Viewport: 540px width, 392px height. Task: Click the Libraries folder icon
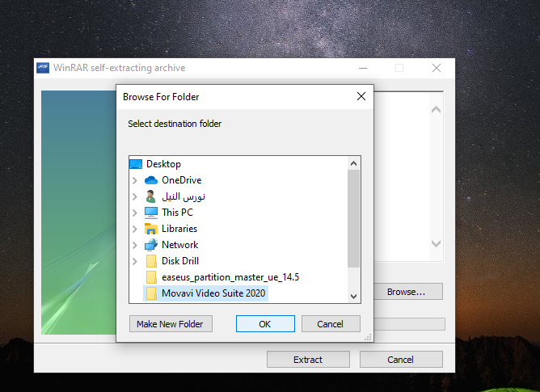[x=151, y=229]
